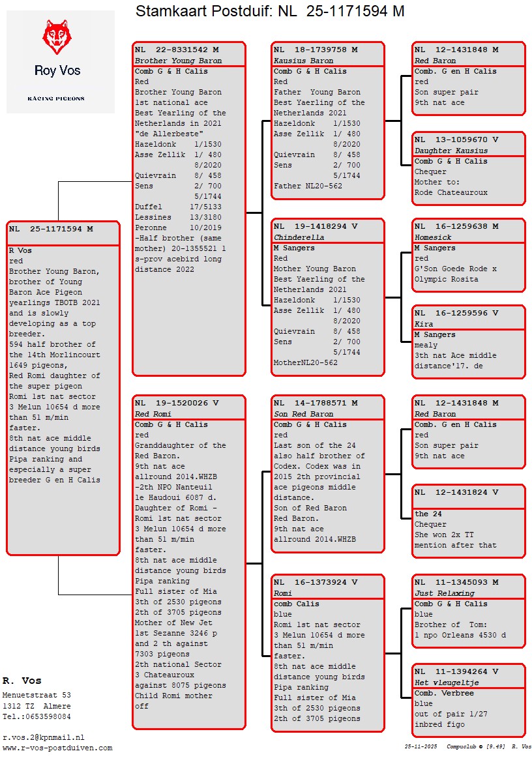
Task: Select the 'Kira' great-grandparent box
Action: click(x=469, y=342)
